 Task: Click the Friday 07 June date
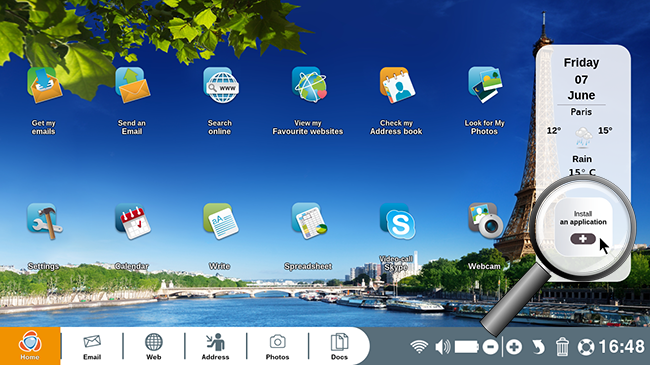pyautogui.click(x=581, y=79)
